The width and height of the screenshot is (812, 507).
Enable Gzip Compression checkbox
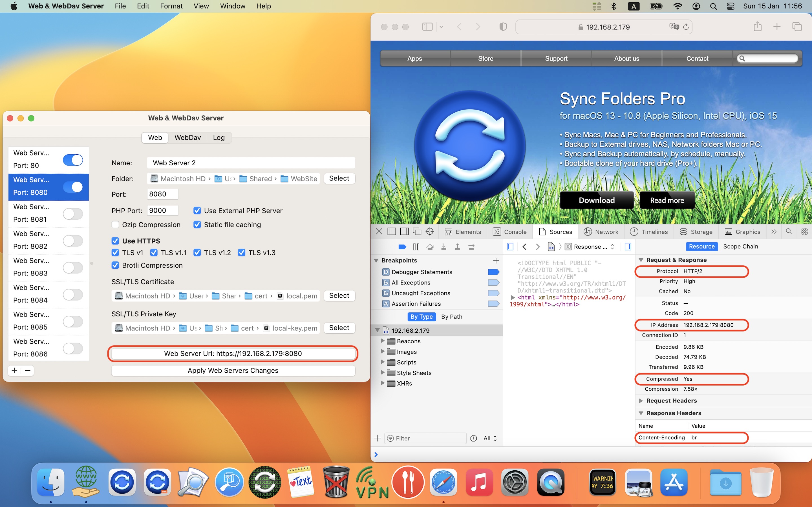pos(115,225)
